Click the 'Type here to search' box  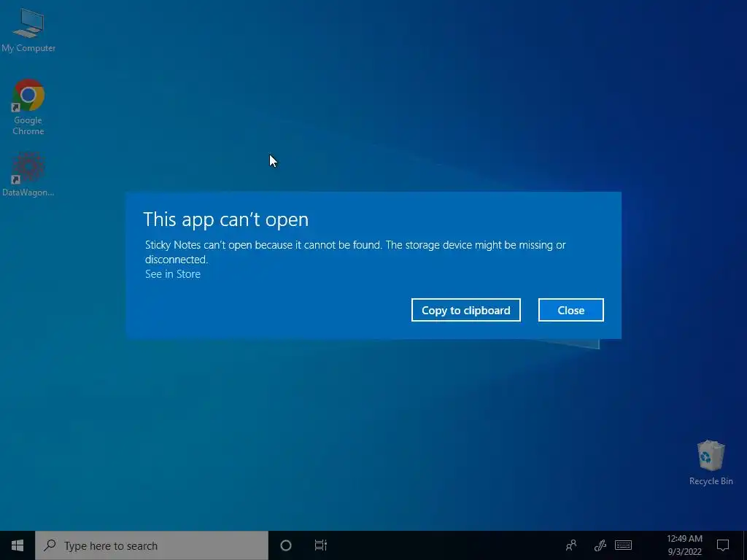tap(152, 545)
